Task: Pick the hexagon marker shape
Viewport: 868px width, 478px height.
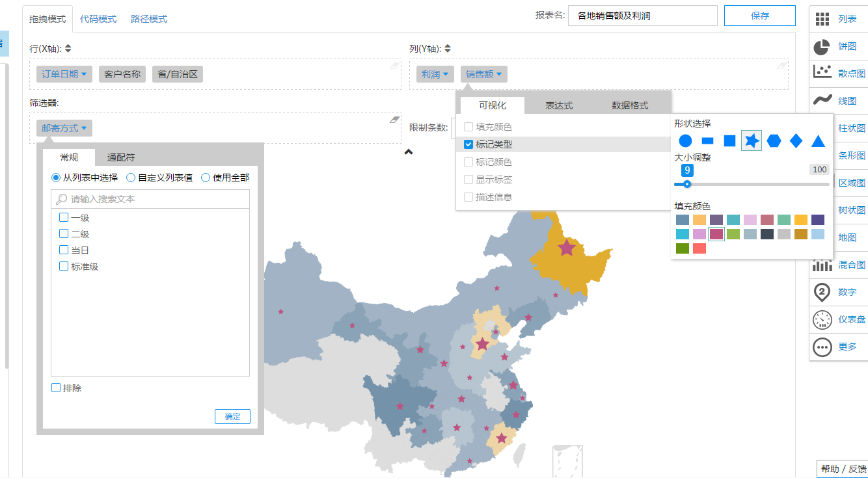Action: [774, 140]
